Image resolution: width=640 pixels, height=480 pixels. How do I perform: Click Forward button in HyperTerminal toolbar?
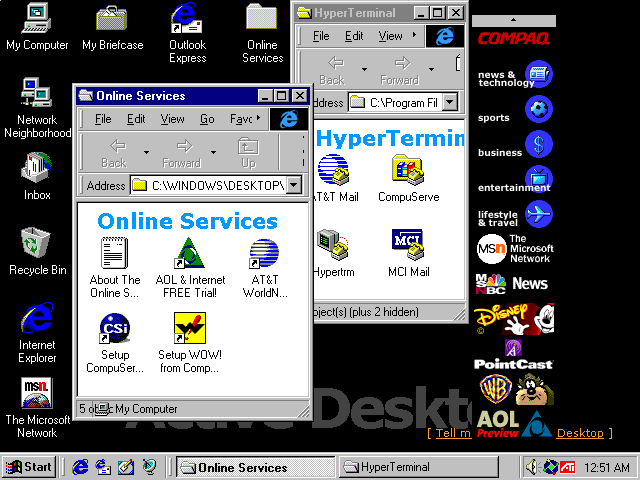coord(400,70)
